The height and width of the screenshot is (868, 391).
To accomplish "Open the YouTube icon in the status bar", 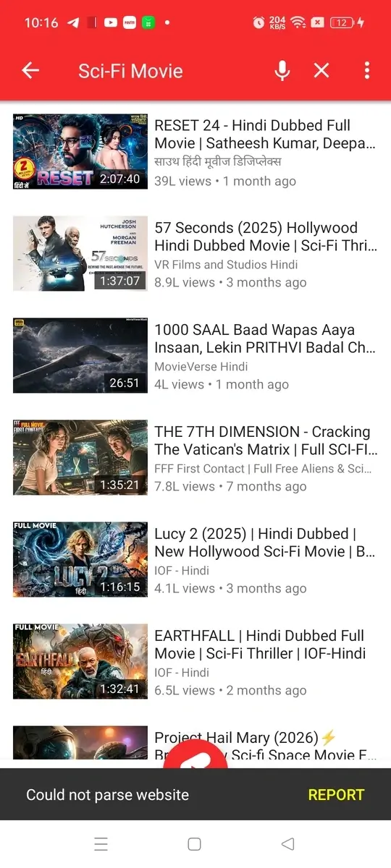I will coord(110,22).
